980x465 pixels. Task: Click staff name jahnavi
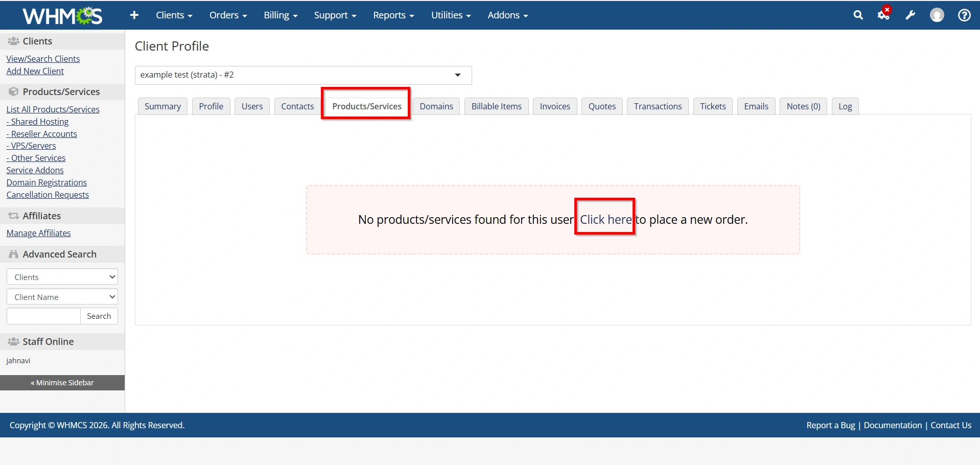point(18,361)
